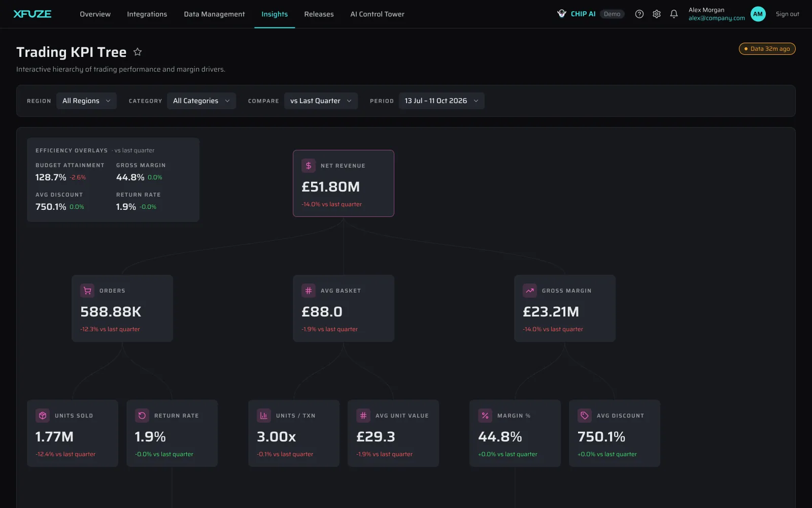Image resolution: width=812 pixels, height=508 pixels.
Task: Click the Units Sold box icon
Action: (x=43, y=416)
